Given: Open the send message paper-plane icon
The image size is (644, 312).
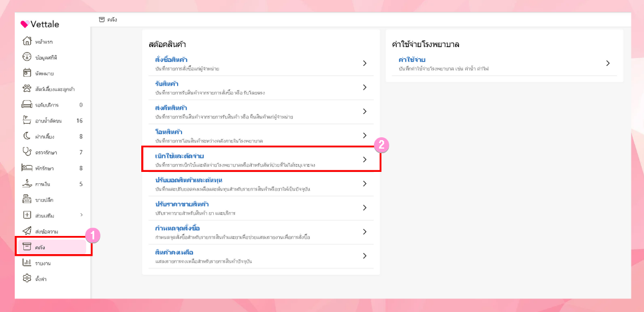Looking at the screenshot, I should 26,231.
